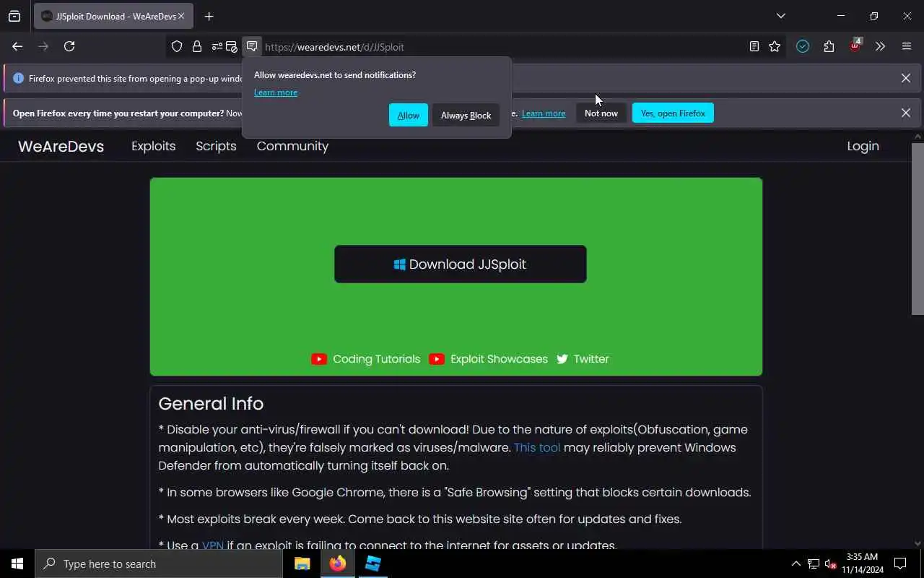Click the page vertical scrollbar thumb
924x578 pixels.
pyautogui.click(x=918, y=228)
